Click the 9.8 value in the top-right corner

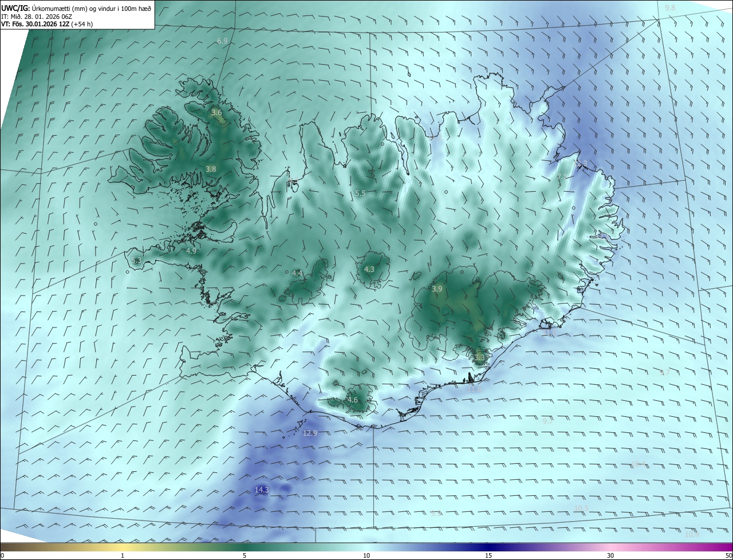[x=670, y=7]
